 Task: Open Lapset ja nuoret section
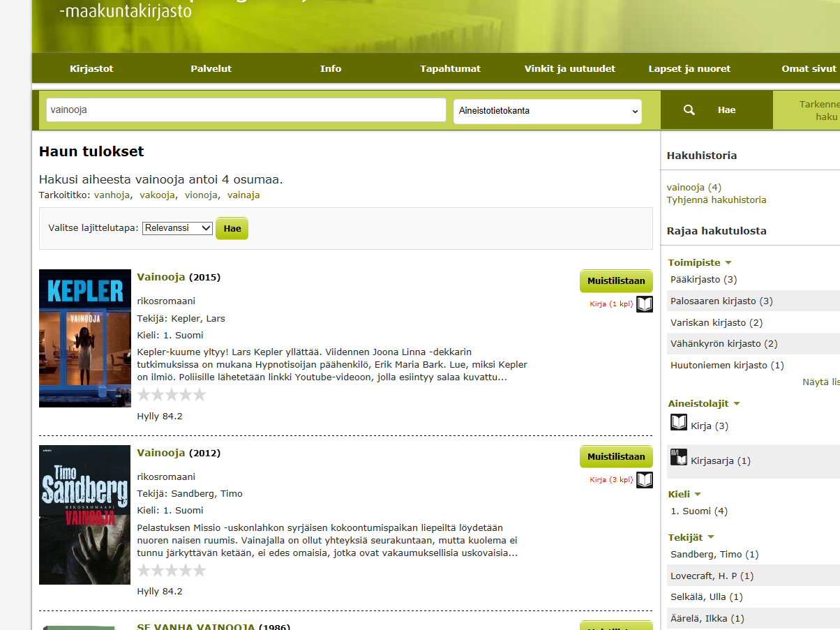pos(689,68)
